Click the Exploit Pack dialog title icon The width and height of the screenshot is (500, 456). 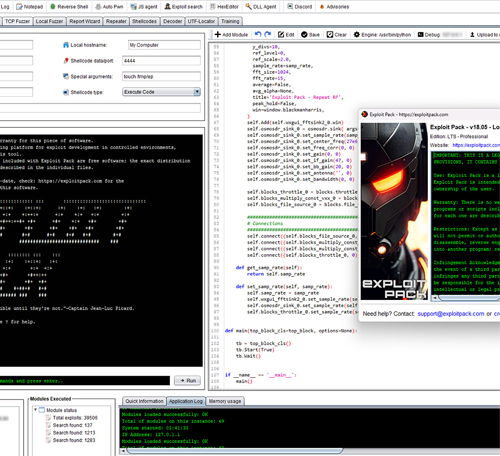pyautogui.click(x=365, y=114)
